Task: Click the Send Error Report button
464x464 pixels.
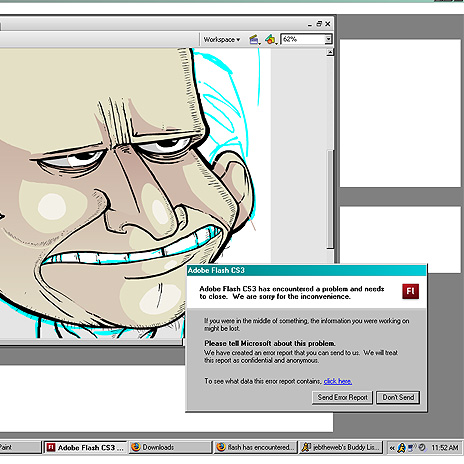Action: [x=342, y=397]
